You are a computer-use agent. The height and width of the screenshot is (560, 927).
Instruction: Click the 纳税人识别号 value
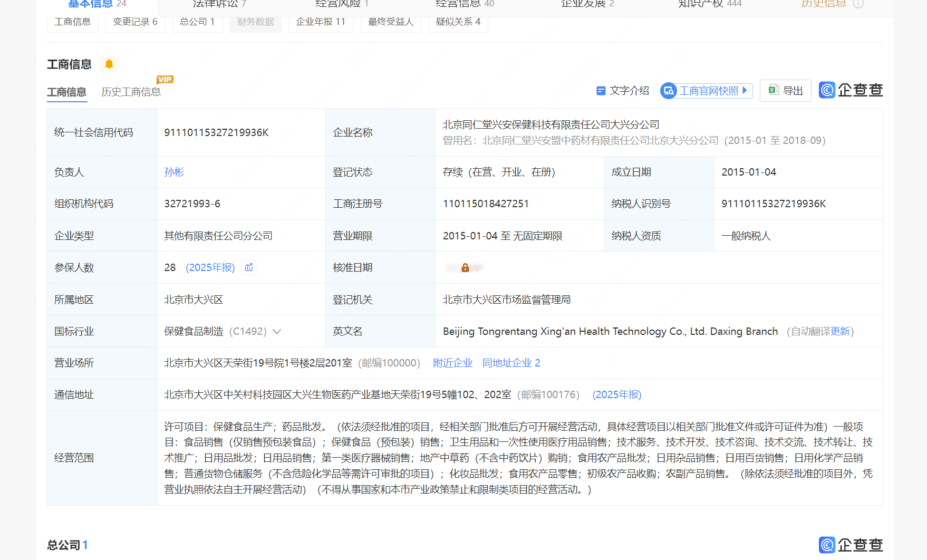click(774, 204)
